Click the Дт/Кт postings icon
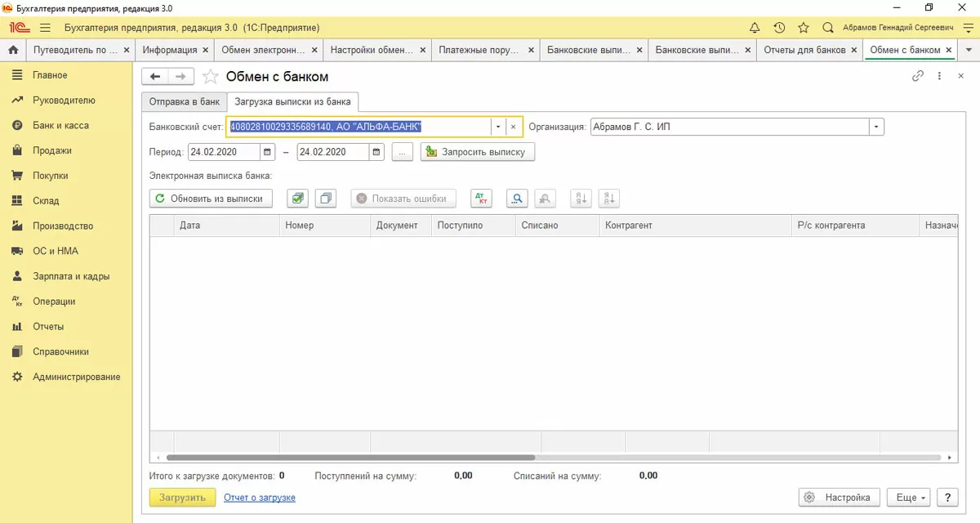The image size is (980, 523). 482,199
